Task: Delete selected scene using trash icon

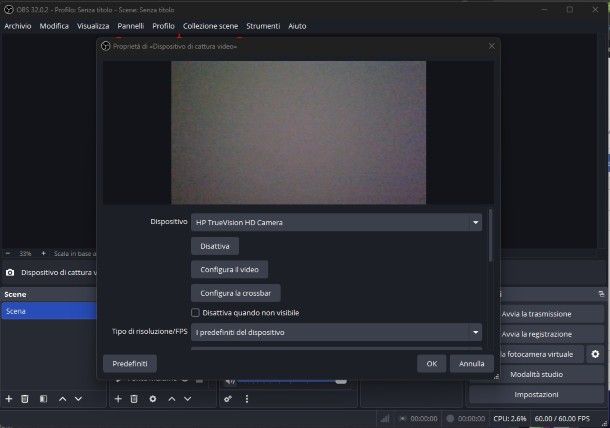Action: tap(25, 399)
